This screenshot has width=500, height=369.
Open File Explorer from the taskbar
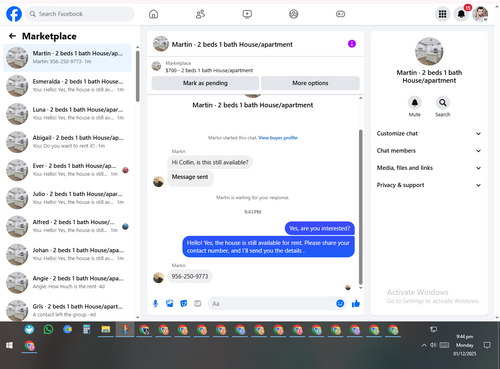point(106,330)
